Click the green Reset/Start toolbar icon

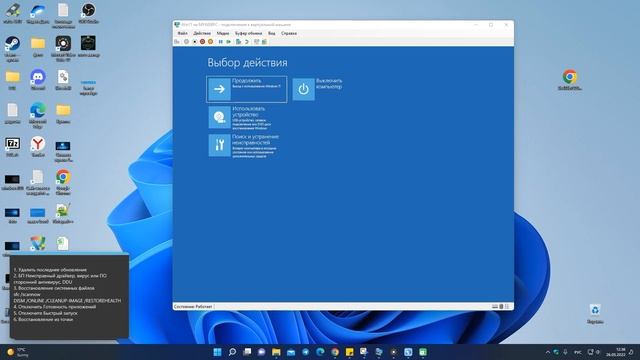click(x=229, y=42)
